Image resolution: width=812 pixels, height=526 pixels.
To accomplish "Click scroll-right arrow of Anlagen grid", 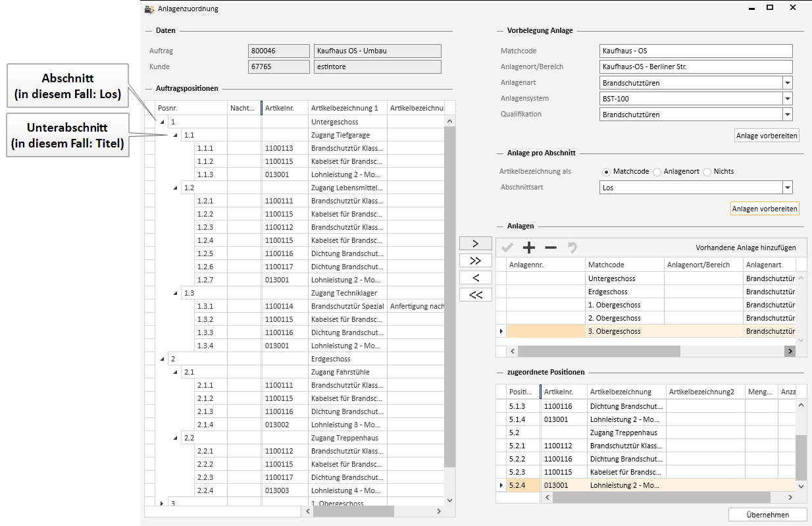I will tap(790, 352).
